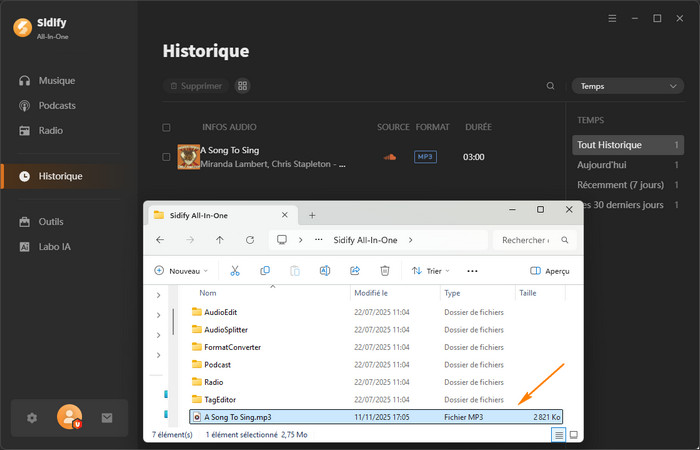The height and width of the screenshot is (450, 700).
Task: Sort by Nom column header
Action: (x=208, y=293)
